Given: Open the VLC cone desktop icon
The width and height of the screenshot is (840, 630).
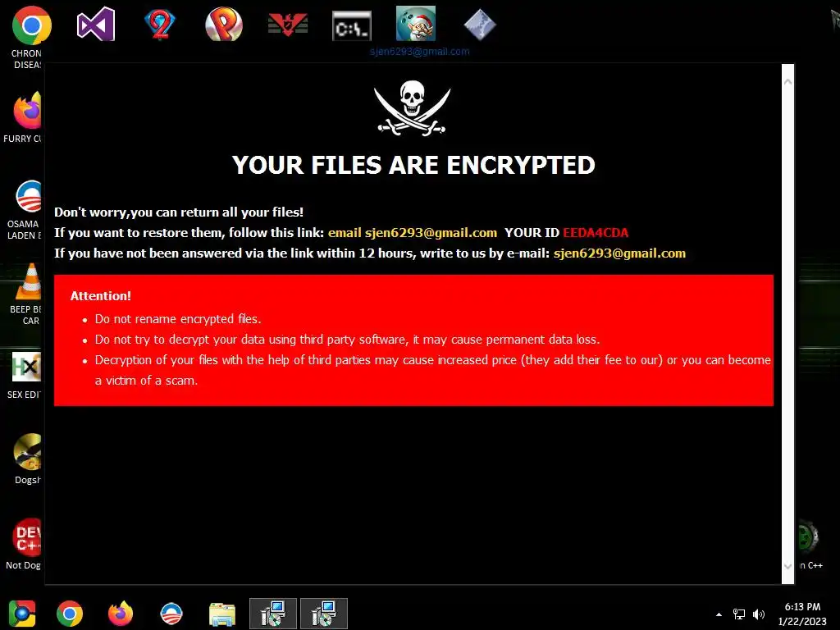Looking at the screenshot, I should (x=30, y=281).
